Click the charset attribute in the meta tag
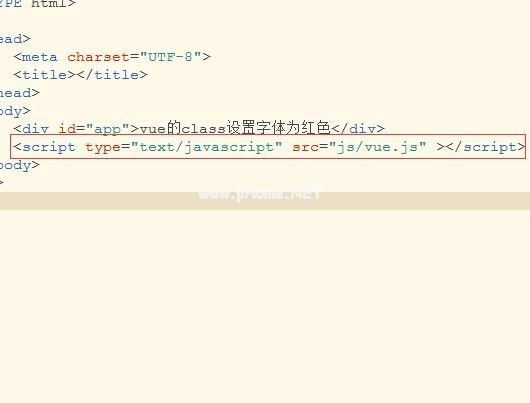The image size is (530, 403). (98, 57)
